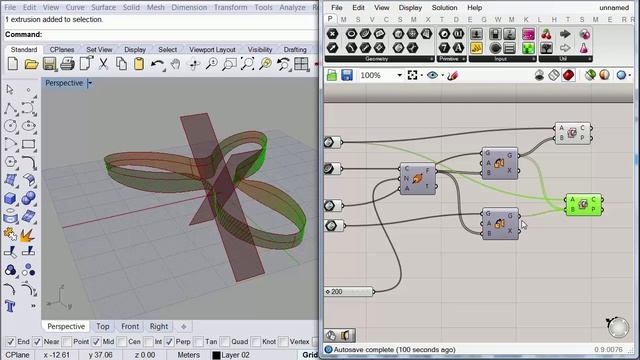Click the Layer 02 status bar entry
640x360 pixels.
231,355
